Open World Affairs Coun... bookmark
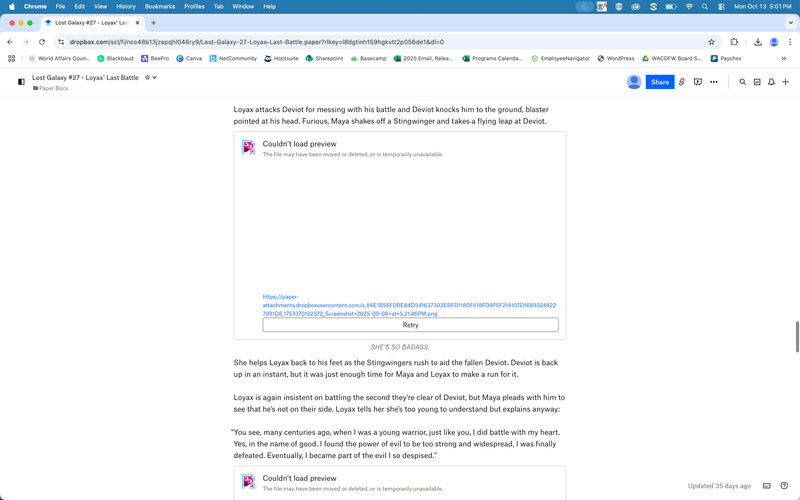 [59, 58]
